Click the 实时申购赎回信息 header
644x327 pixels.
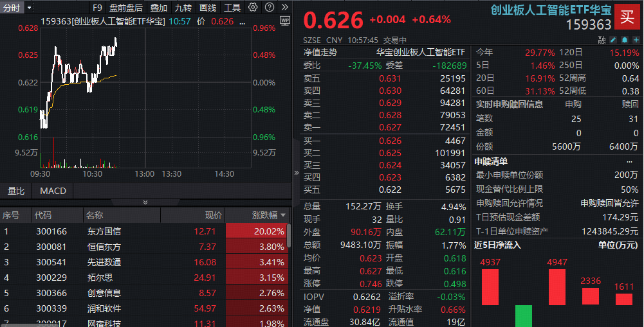510,104
